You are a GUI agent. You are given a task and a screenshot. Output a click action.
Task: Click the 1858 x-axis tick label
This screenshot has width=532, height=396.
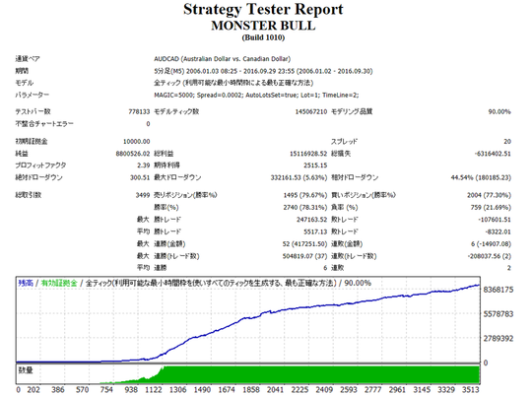click(x=251, y=390)
